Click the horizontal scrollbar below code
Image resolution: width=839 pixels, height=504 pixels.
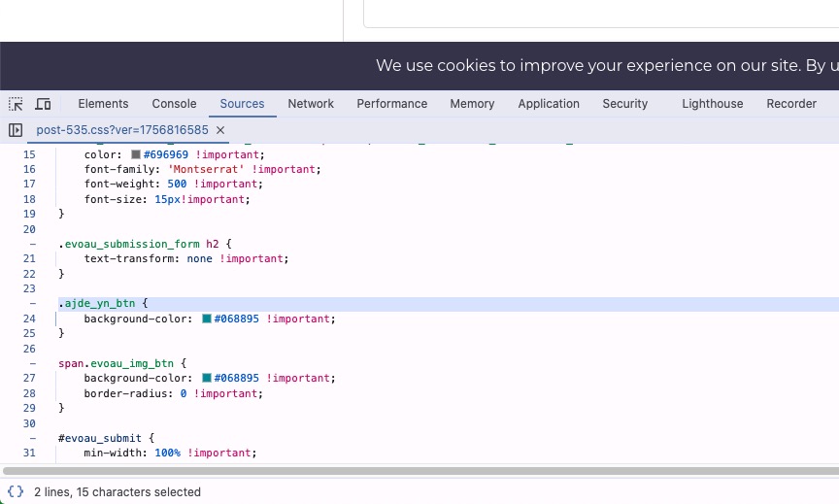point(420,471)
